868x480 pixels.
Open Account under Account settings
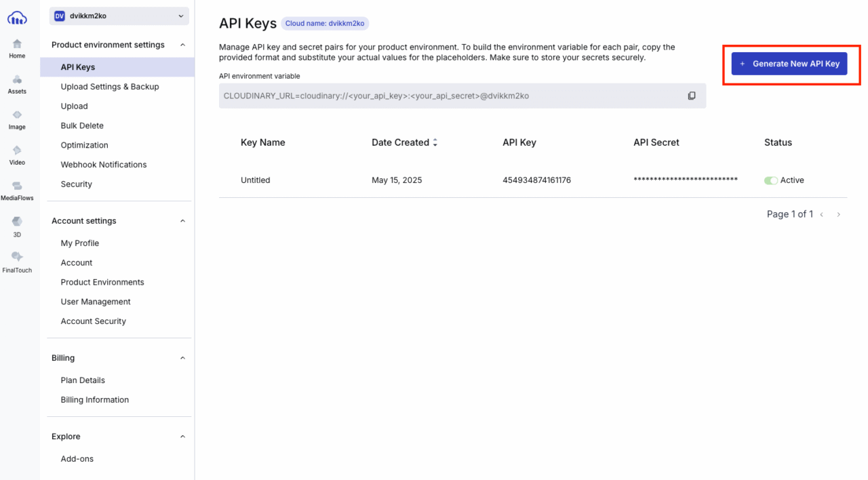coord(77,263)
